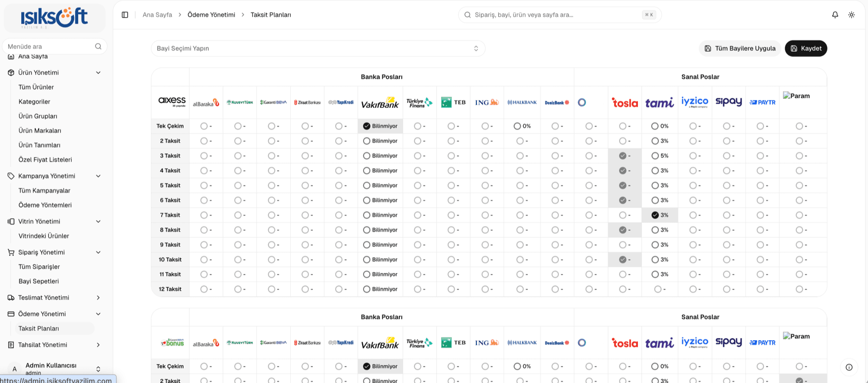Click the 7 Taksit row label
Screen dimensions: 868x383
170,215
